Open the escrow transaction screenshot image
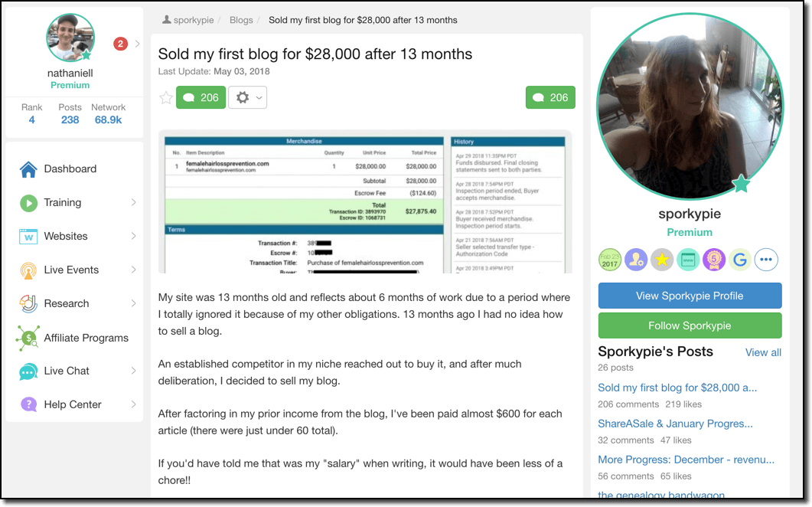The height and width of the screenshot is (507, 812). [365, 202]
